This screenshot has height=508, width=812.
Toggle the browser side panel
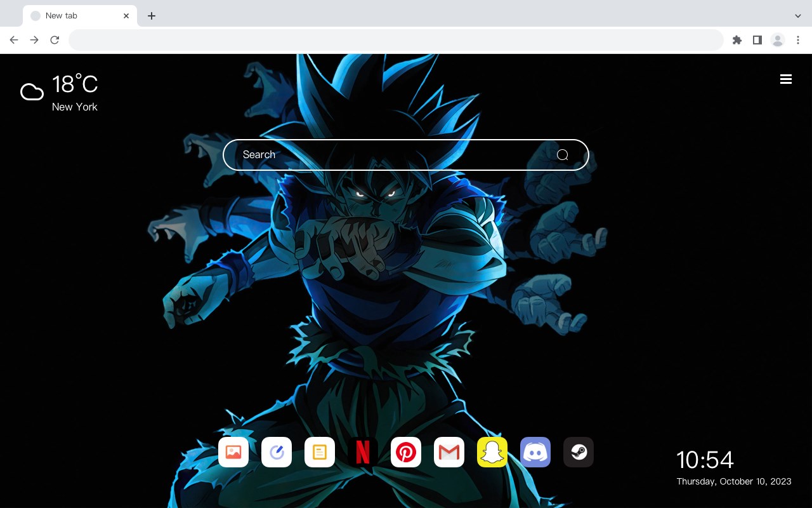(757, 40)
